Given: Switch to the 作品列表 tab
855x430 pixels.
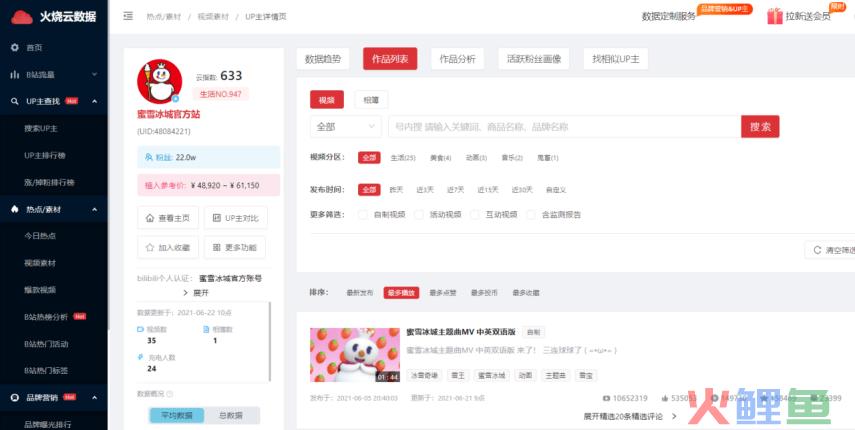Looking at the screenshot, I should (x=390, y=59).
